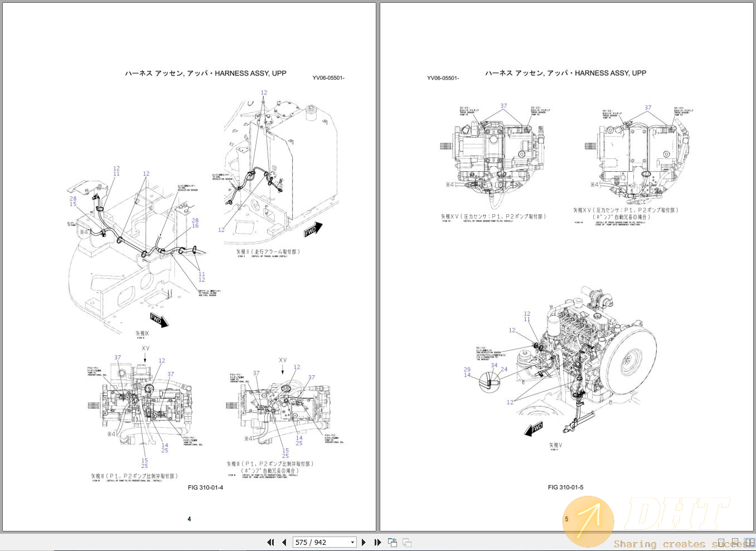Click page number 4 at left page bottom
The image size is (756, 551).
(189, 519)
